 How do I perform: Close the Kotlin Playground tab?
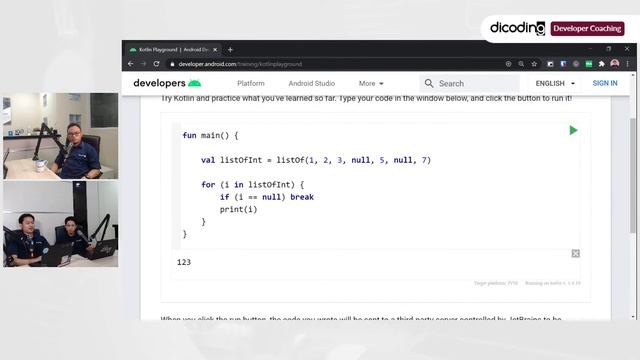point(215,49)
